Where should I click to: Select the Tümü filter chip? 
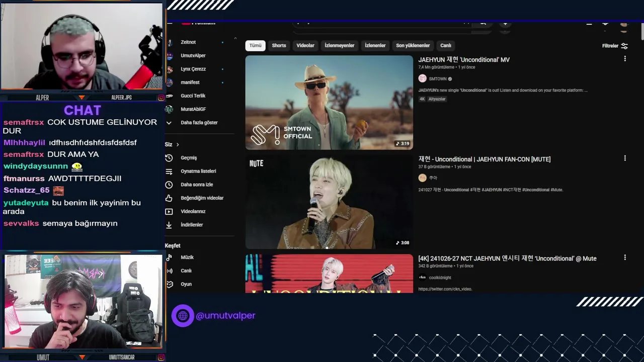(x=256, y=45)
